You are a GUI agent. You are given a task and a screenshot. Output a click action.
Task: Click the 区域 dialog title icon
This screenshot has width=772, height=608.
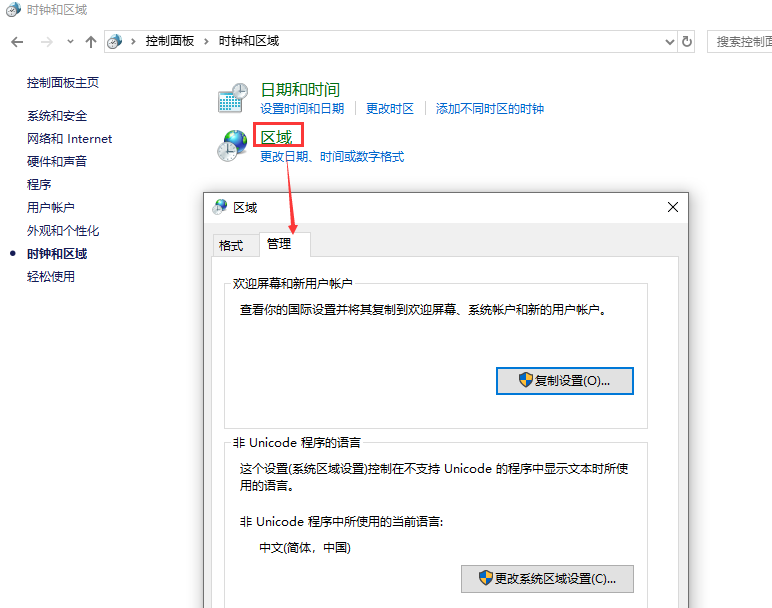[220, 207]
